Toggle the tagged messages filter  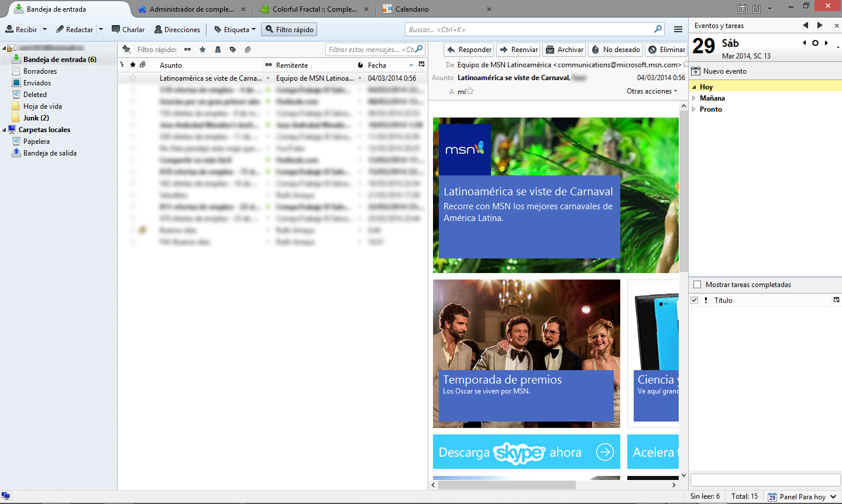(x=233, y=50)
